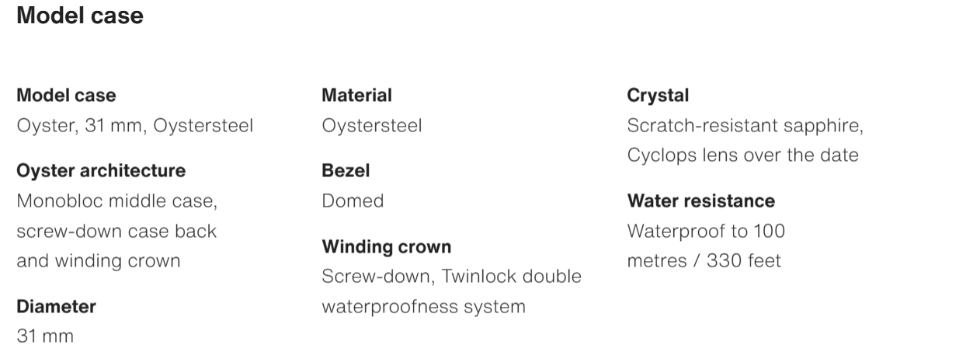Select the "Water resistance" spec label
This screenshot has height=359, width=980.
700,200
